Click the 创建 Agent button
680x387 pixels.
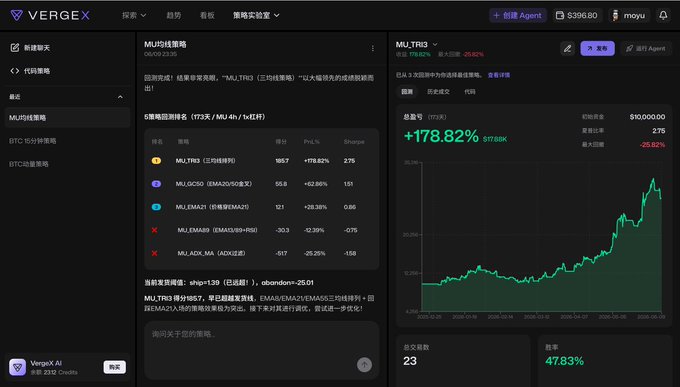[x=518, y=15]
